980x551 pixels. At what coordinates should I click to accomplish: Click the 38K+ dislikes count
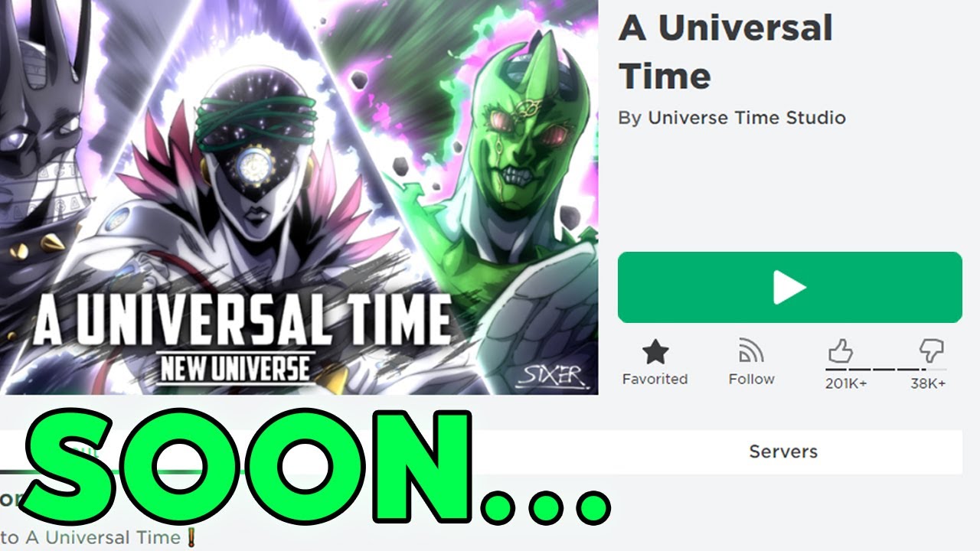tap(928, 383)
